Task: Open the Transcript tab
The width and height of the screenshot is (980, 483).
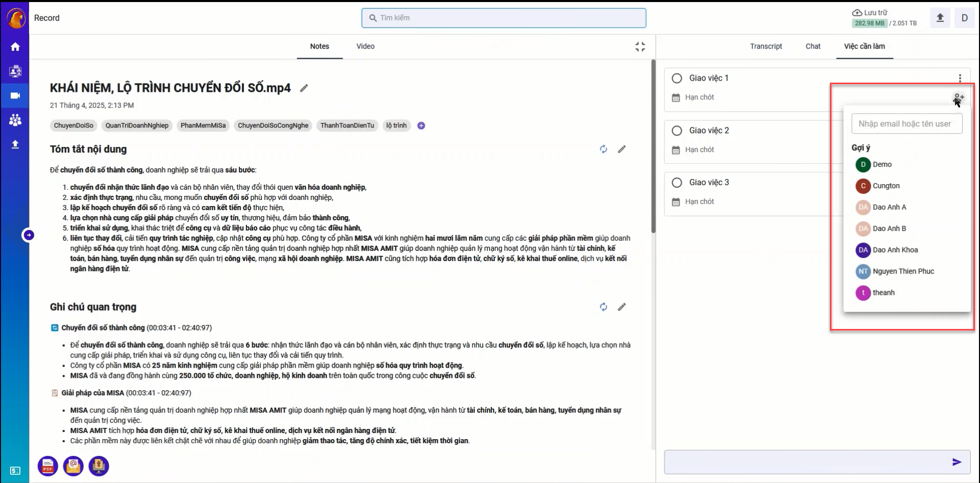Action: point(766,46)
